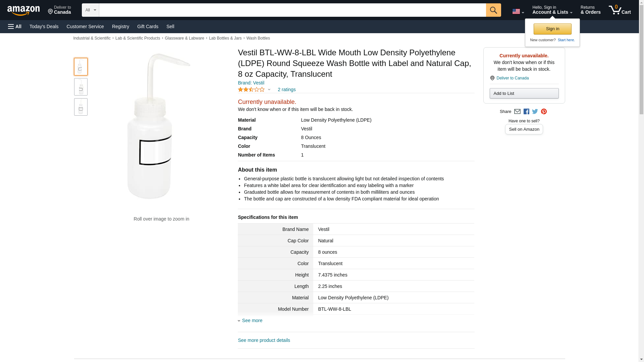Open the Amazon home logo
The height and width of the screenshot is (362, 644).
(x=23, y=10)
